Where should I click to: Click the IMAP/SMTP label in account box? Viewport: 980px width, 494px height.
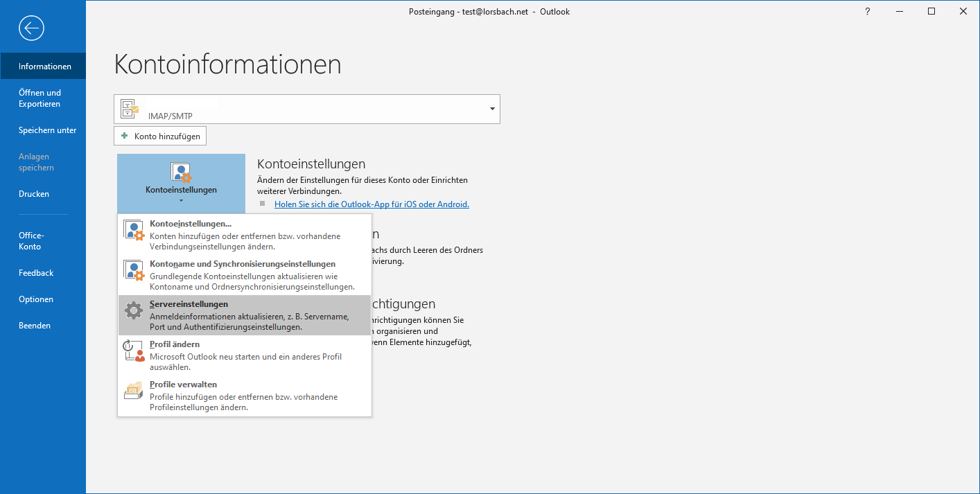coord(170,116)
